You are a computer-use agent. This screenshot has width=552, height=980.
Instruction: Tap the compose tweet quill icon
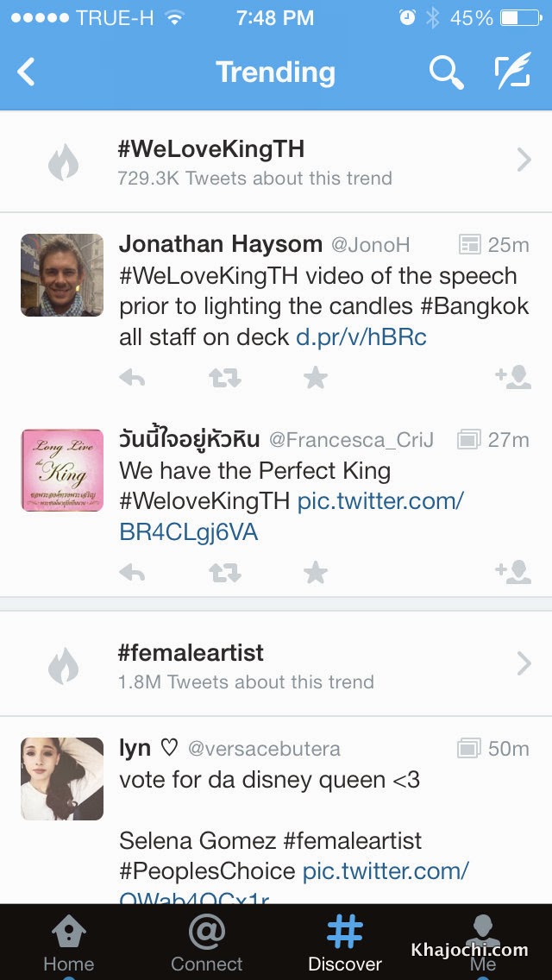(x=511, y=72)
